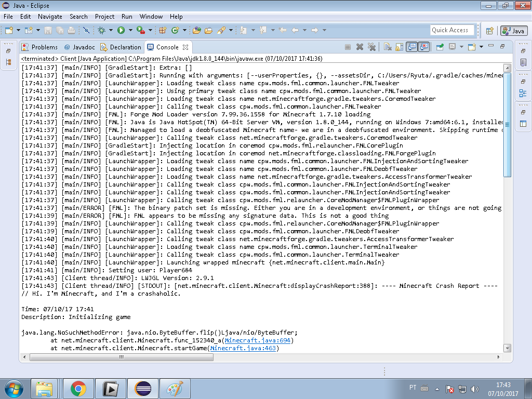Toggle Show Console on Standard Error
Screen dimensions: 532x399
[424, 47]
